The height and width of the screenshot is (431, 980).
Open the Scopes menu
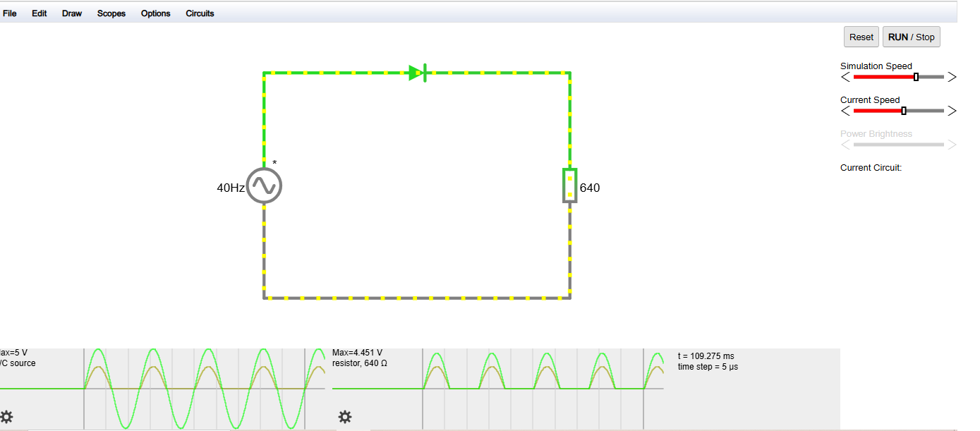(111, 13)
